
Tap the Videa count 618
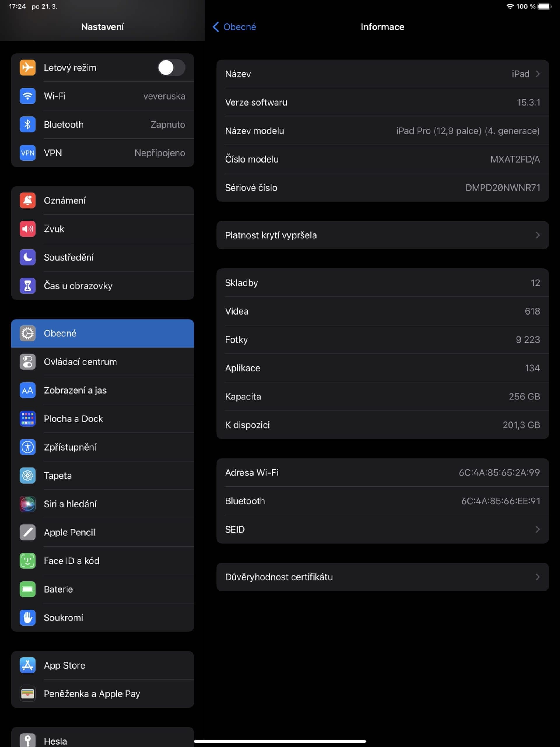[532, 311]
